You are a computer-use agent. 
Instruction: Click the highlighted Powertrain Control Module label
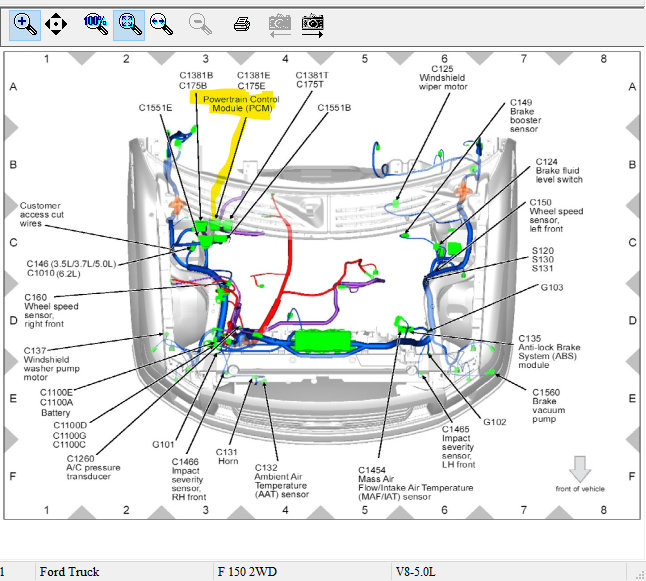coord(241,104)
